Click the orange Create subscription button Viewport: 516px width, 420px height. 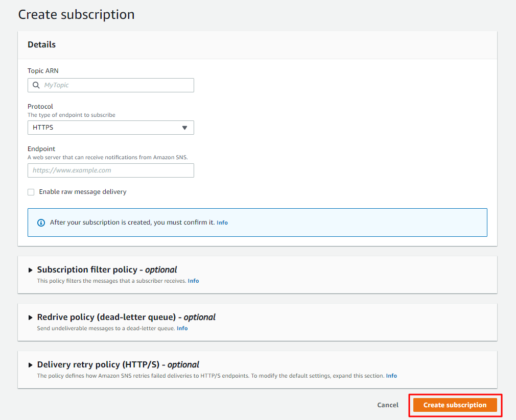[x=455, y=405]
